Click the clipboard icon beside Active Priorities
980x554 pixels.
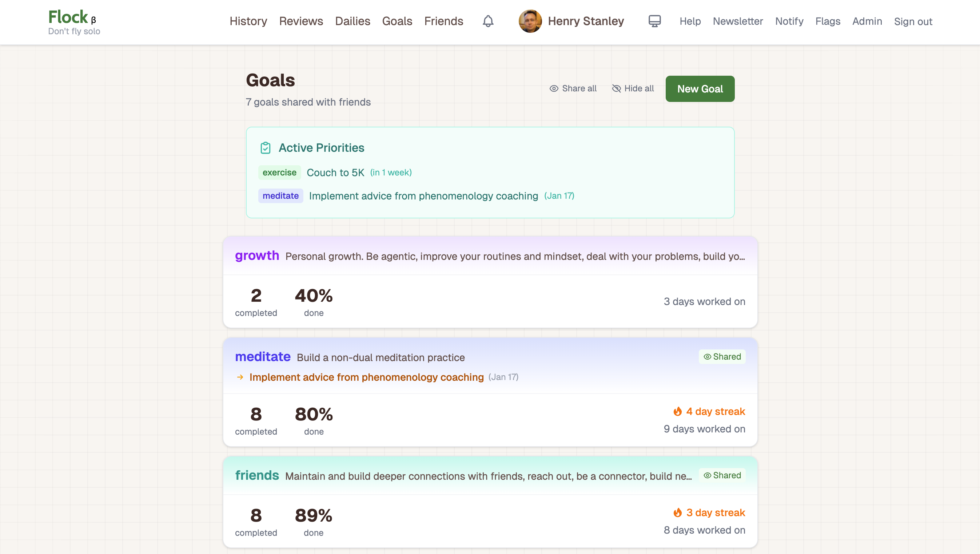[266, 148]
